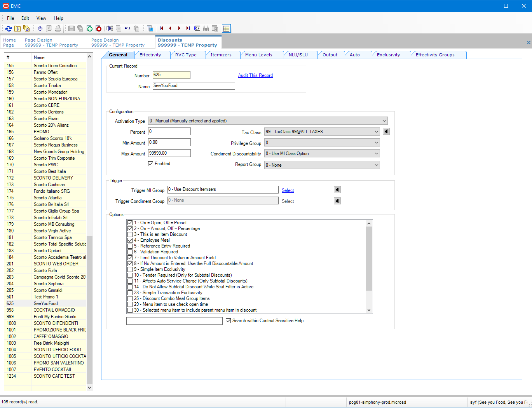The image size is (532, 408).
Task: Click the green Insert record icon
Action: [89, 28]
